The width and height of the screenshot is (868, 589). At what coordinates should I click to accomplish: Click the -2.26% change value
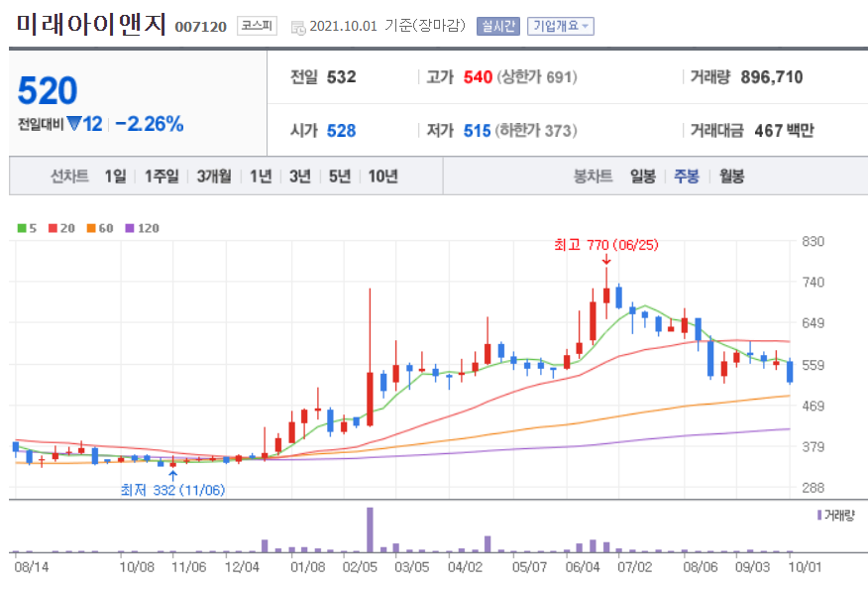(x=150, y=124)
